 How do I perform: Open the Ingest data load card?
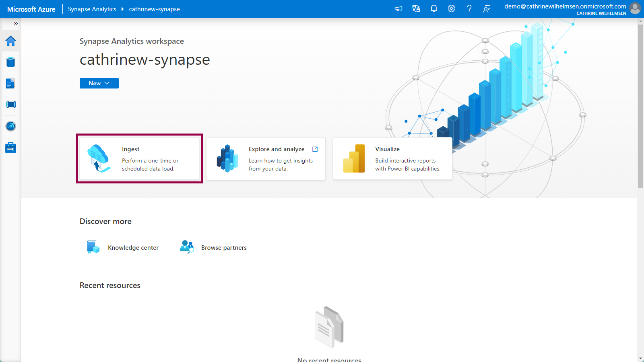pos(139,158)
